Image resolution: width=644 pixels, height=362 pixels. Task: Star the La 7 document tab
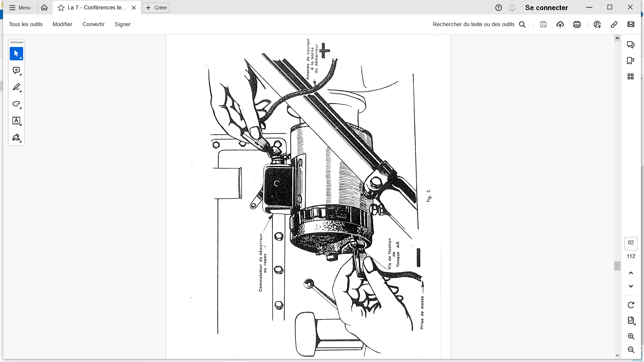[61, 8]
